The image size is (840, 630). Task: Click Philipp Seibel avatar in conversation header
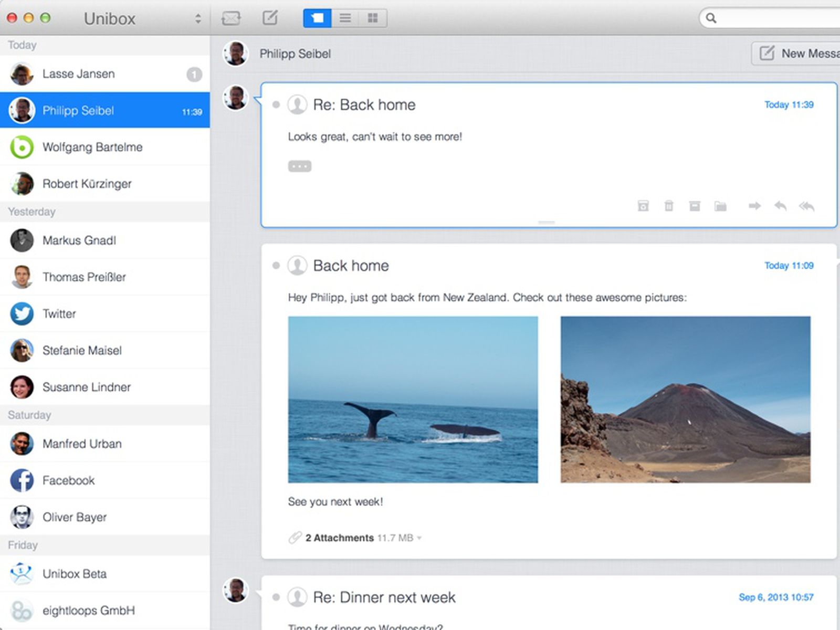click(235, 54)
